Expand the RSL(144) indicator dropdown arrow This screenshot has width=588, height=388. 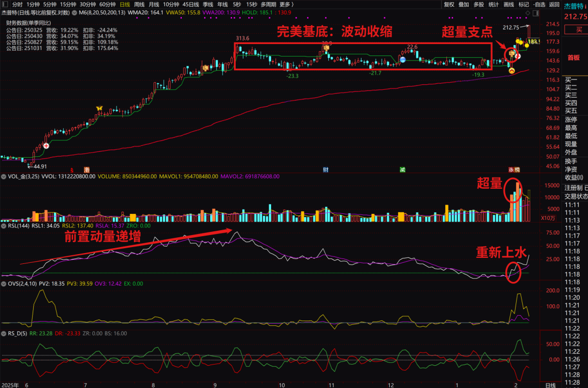pyautogui.click(x=4, y=226)
